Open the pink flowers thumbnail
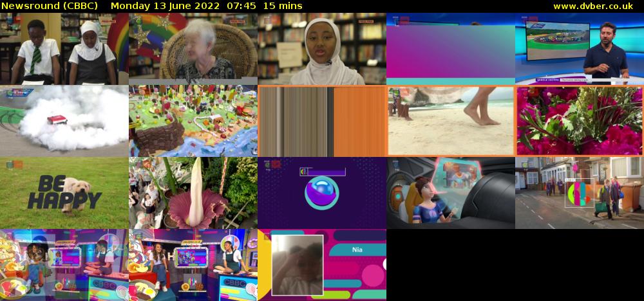Viewport: 644px width, 301px height. (x=580, y=121)
